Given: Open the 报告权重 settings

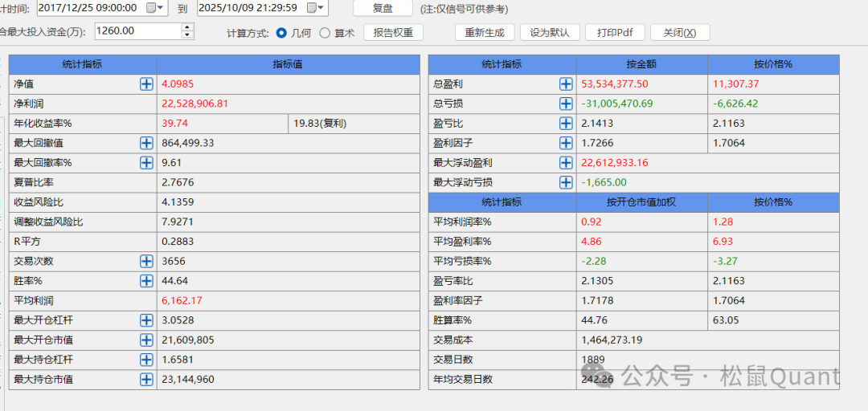Looking at the screenshot, I should coord(393,33).
